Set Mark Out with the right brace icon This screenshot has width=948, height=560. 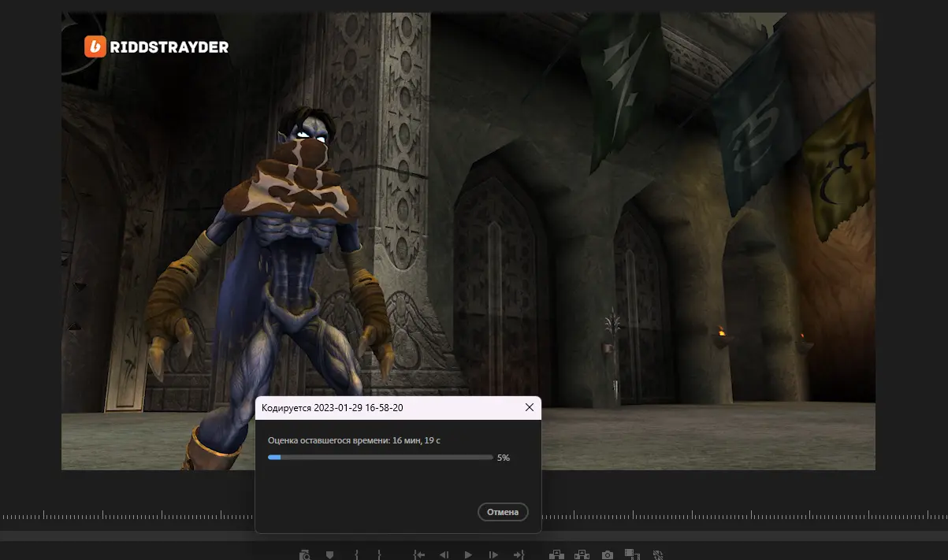pyautogui.click(x=380, y=554)
